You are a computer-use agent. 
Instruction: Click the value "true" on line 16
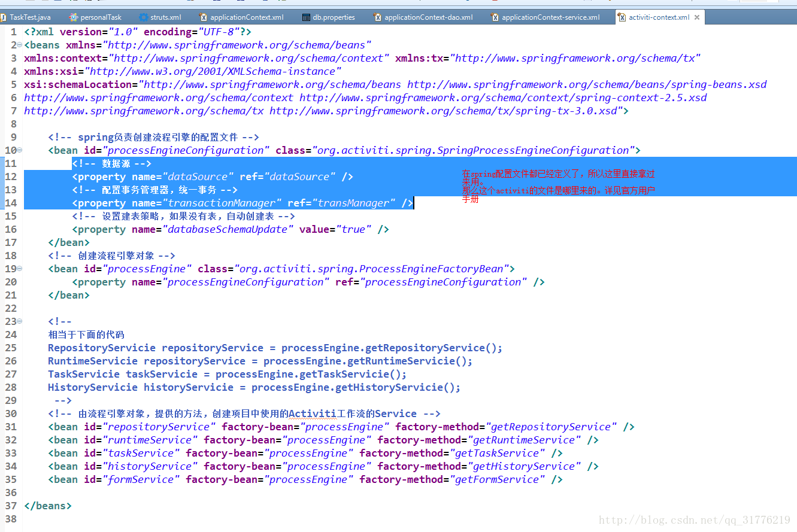353,229
